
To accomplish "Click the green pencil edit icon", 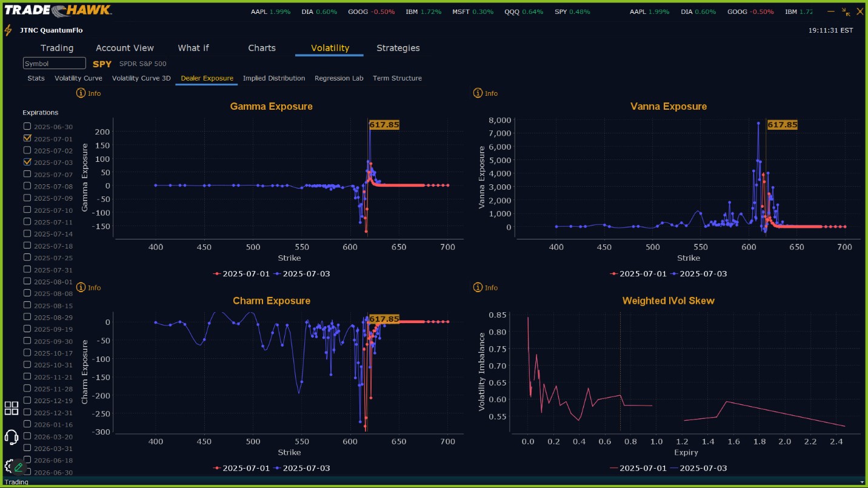I will tap(19, 467).
